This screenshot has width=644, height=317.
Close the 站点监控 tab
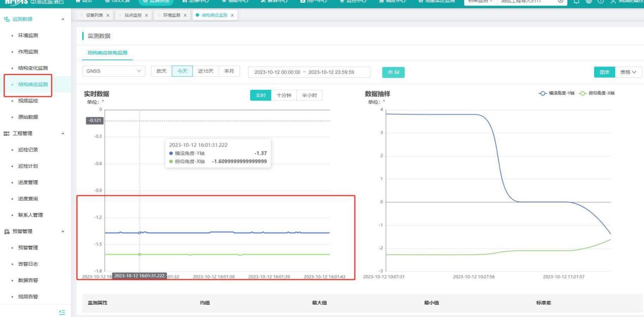(x=146, y=16)
